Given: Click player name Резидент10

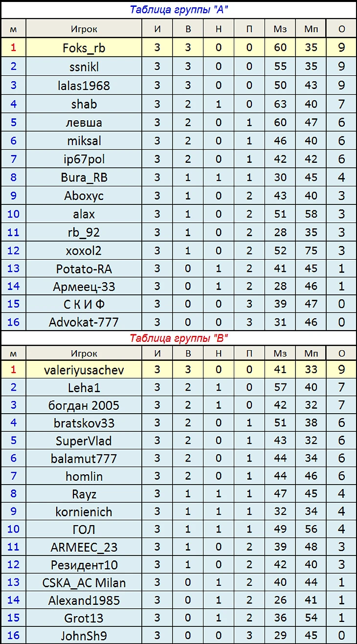Looking at the screenshot, I should [84, 565].
